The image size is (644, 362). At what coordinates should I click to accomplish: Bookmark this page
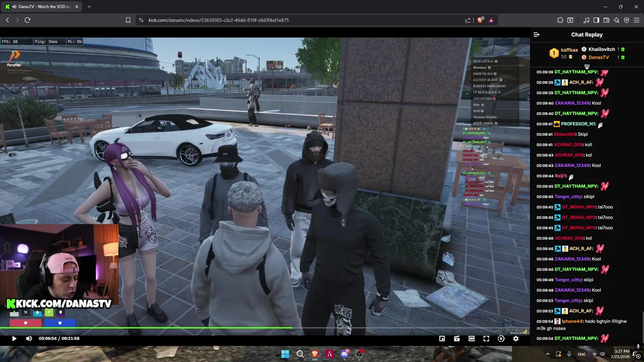128,20
